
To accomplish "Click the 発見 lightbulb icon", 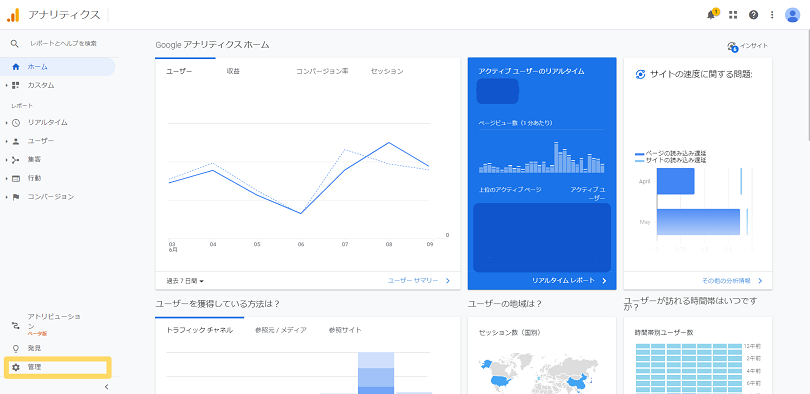I will tap(15, 348).
